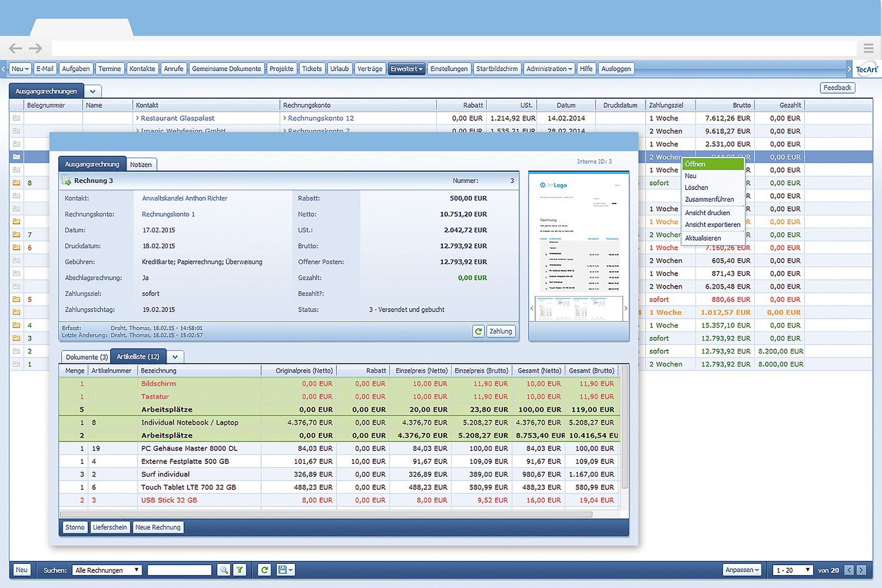Image resolution: width=882 pixels, height=588 pixels.
Task: Click the search text field in bottom bar
Action: coord(179,570)
